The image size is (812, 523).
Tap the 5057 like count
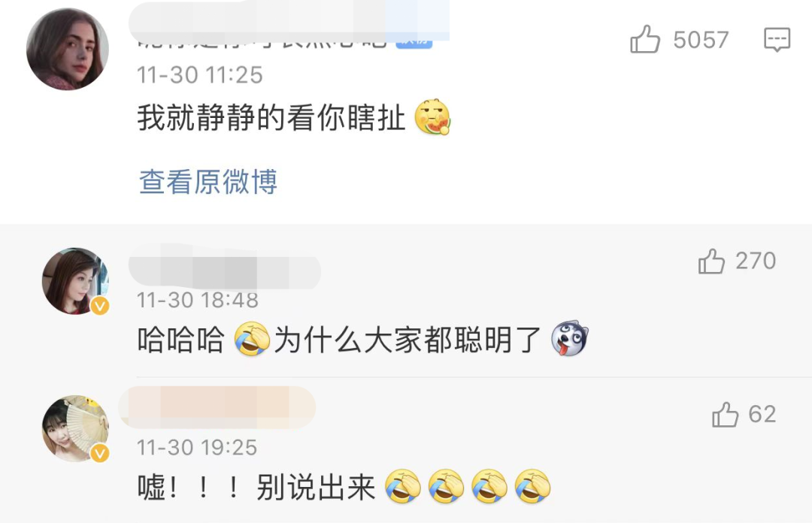pos(701,40)
